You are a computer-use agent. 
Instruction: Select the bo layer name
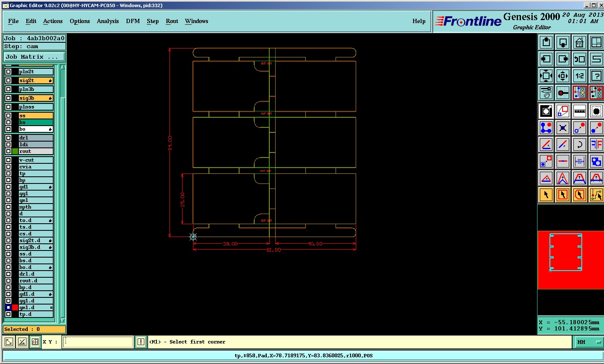[36, 129]
